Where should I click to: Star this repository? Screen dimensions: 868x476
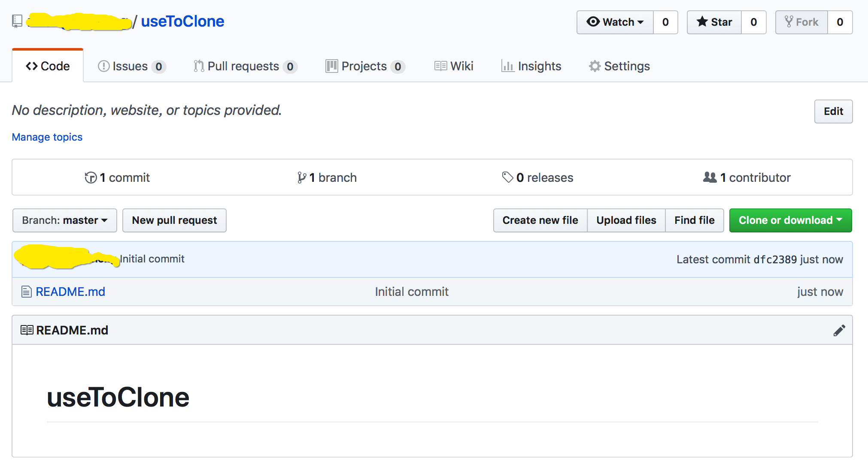click(714, 22)
